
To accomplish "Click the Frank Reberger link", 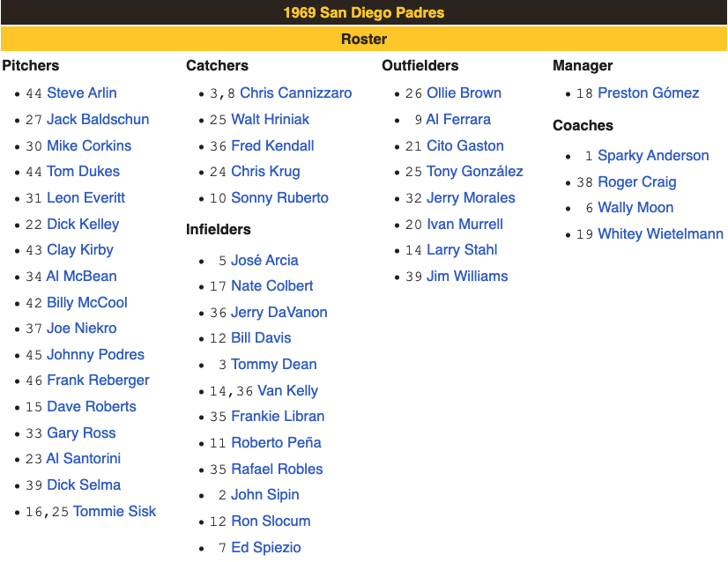I will click(99, 380).
